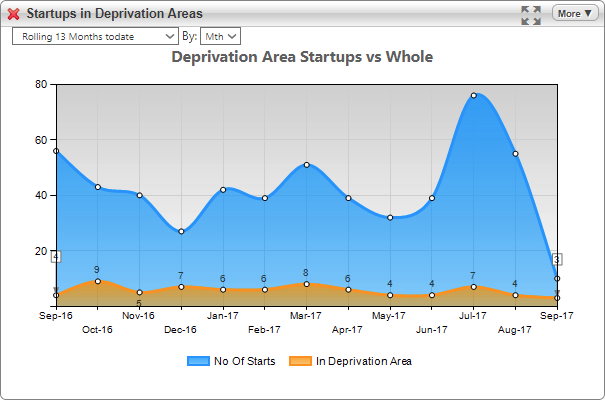
Task: Open the More menu
Action: (x=575, y=14)
